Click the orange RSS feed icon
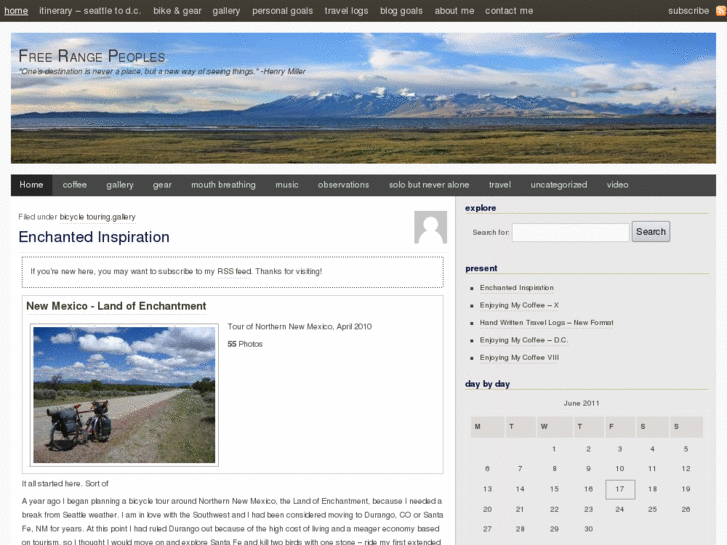Viewport: 727px width, 545px height. point(721,11)
